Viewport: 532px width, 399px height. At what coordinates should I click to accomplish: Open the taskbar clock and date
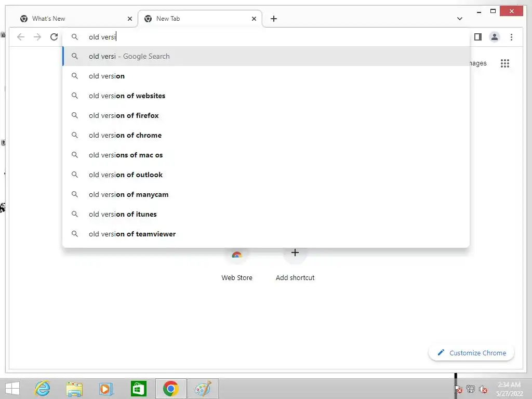point(509,389)
